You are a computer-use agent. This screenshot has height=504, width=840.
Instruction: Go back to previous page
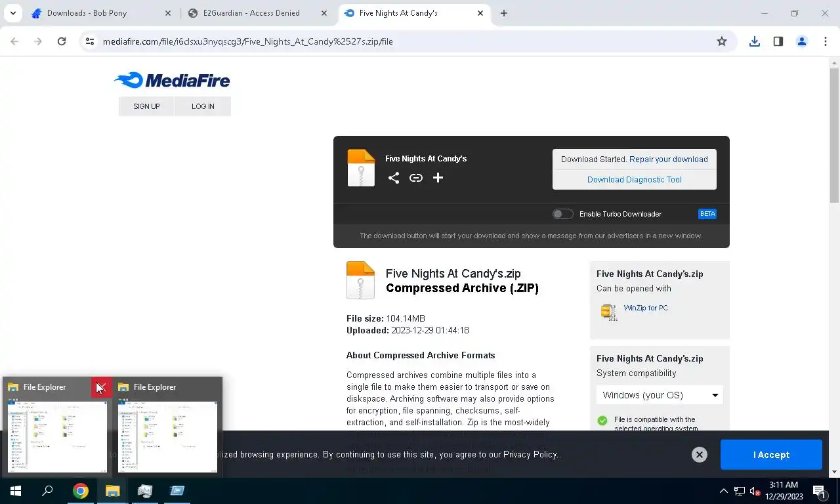tap(14, 41)
